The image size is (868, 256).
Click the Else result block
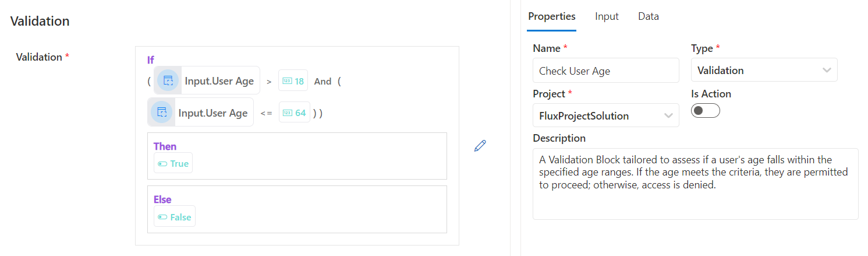pyautogui.click(x=297, y=209)
